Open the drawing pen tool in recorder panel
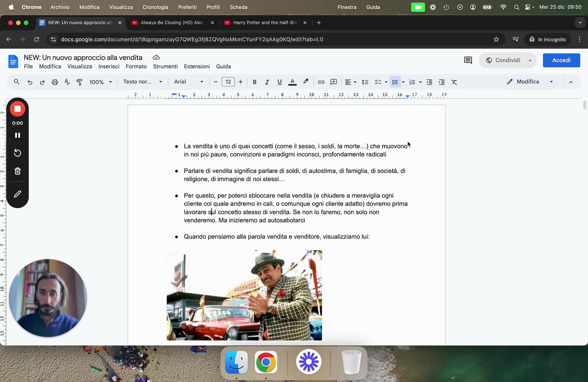This screenshot has height=382, width=588. coord(17,194)
